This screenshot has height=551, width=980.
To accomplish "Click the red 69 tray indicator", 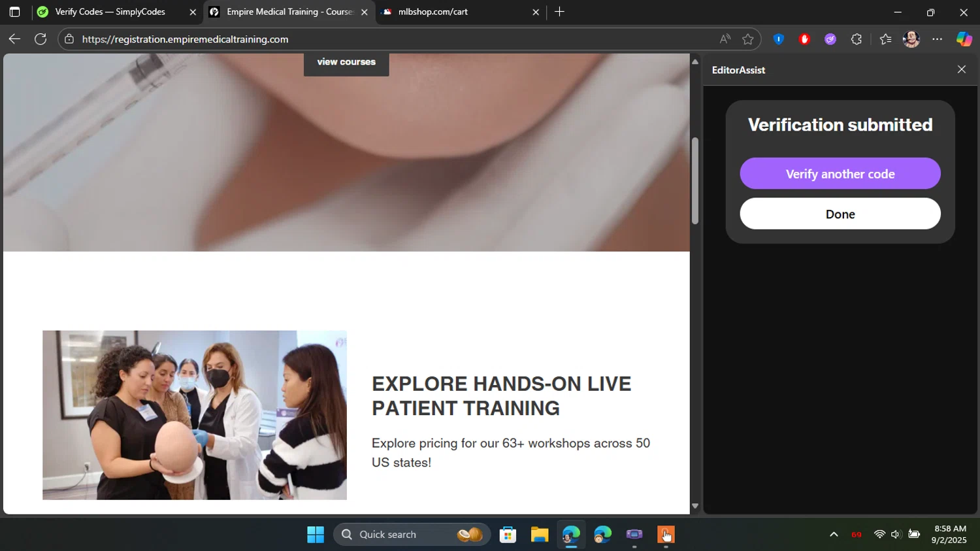I will point(857,535).
